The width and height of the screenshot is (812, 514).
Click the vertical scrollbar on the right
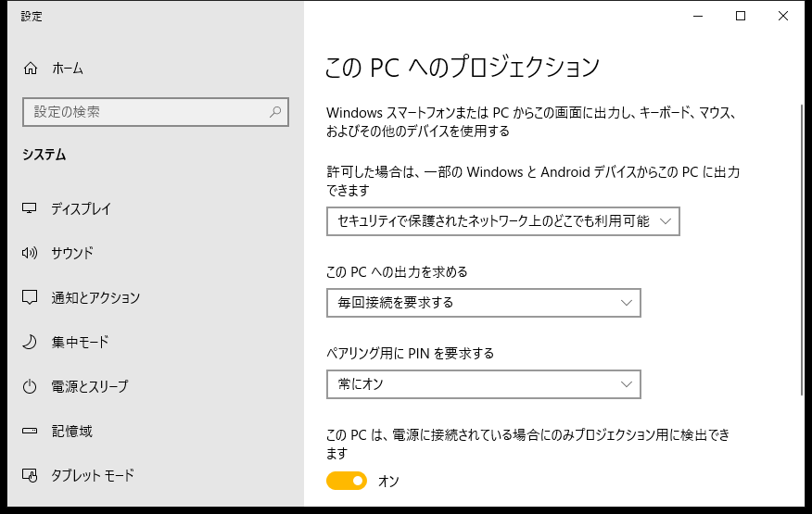point(802,250)
